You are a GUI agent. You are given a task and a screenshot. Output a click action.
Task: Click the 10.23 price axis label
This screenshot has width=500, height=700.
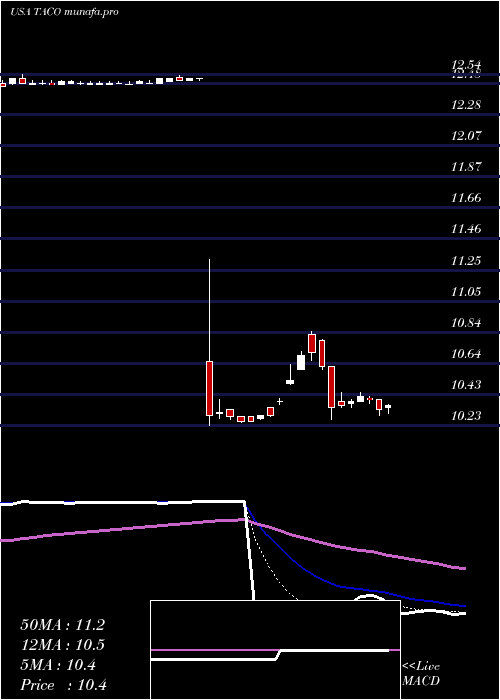coord(467,416)
